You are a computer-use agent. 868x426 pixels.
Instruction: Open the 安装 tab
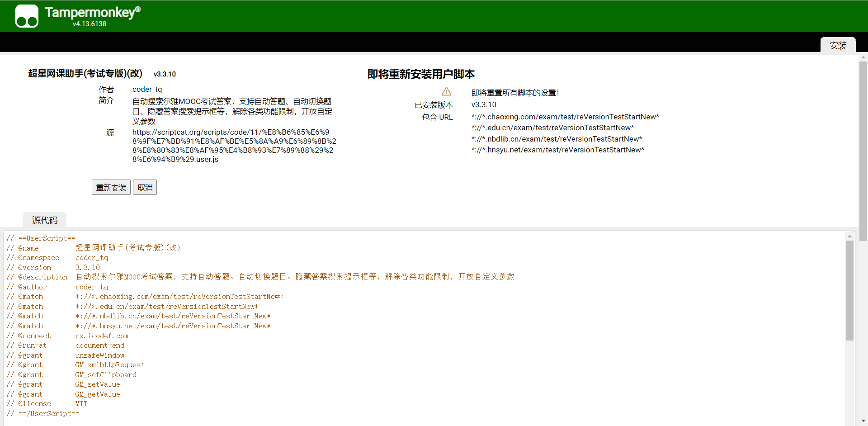[x=838, y=45]
